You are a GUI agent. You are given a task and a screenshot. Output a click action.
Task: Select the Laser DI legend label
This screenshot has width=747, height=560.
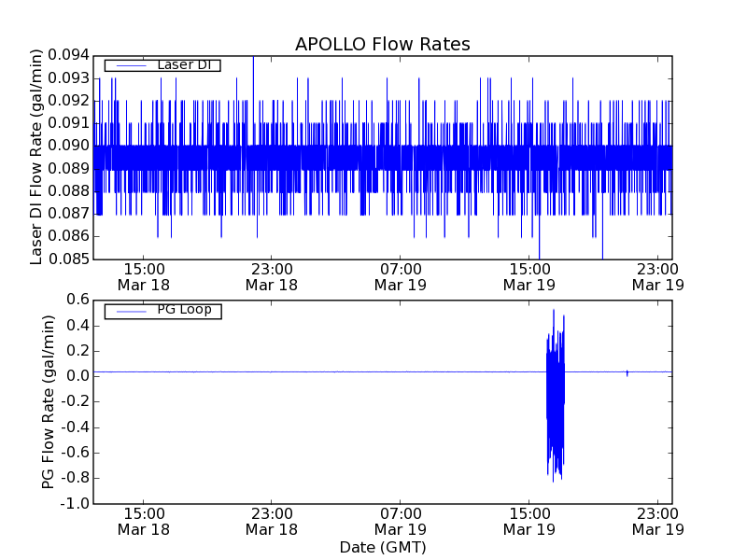(x=184, y=64)
